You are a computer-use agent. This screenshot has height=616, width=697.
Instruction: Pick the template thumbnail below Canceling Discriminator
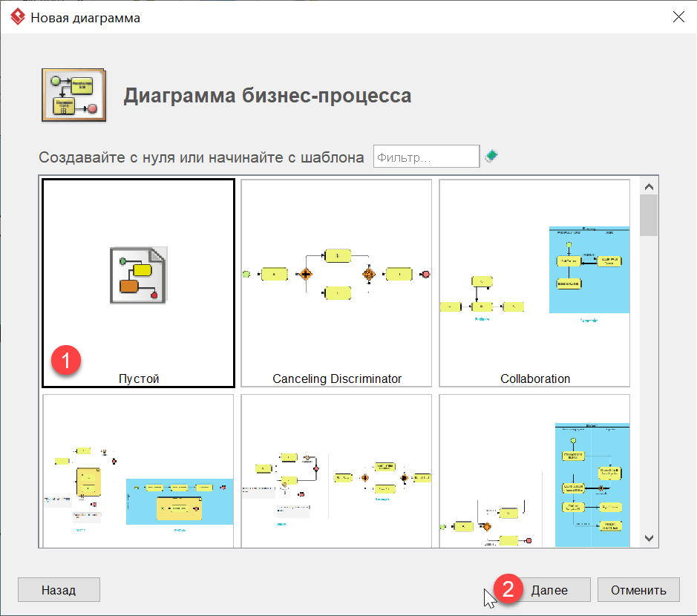[x=336, y=471]
